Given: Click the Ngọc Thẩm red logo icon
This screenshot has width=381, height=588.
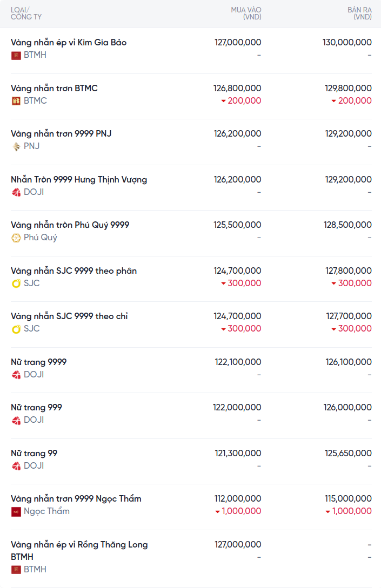Looking at the screenshot, I should click(x=16, y=511).
